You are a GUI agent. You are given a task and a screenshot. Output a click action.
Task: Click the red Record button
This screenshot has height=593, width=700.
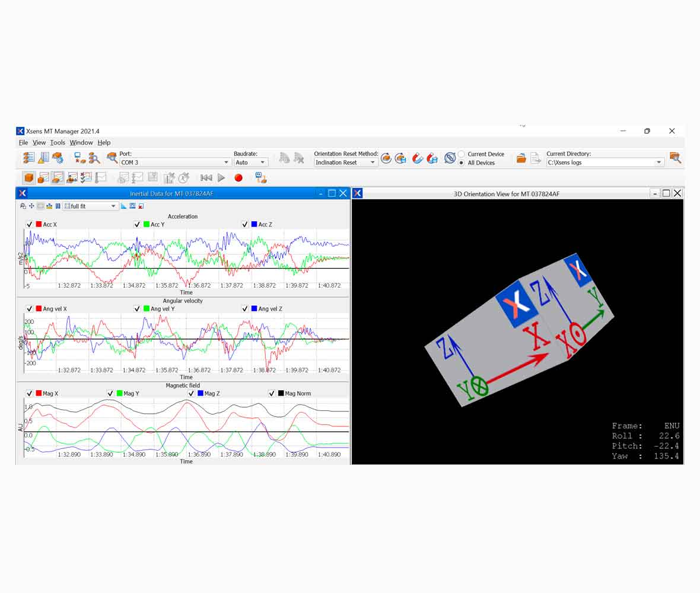238,177
